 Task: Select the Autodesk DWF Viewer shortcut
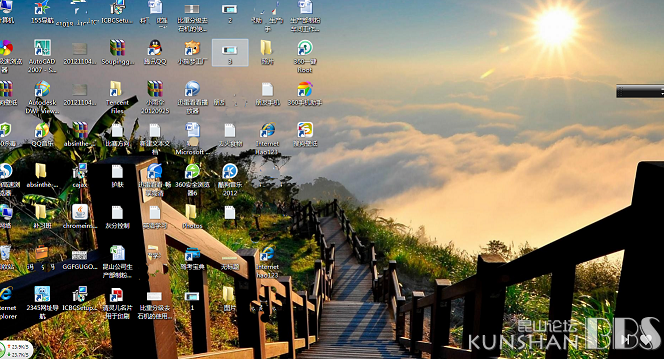coord(42,97)
